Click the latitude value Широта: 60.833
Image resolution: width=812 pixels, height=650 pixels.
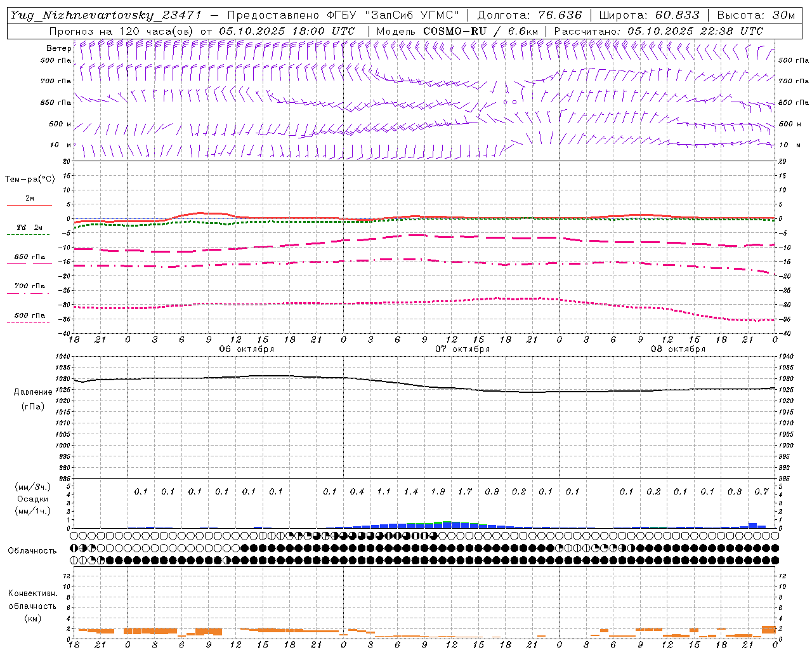tap(649, 15)
